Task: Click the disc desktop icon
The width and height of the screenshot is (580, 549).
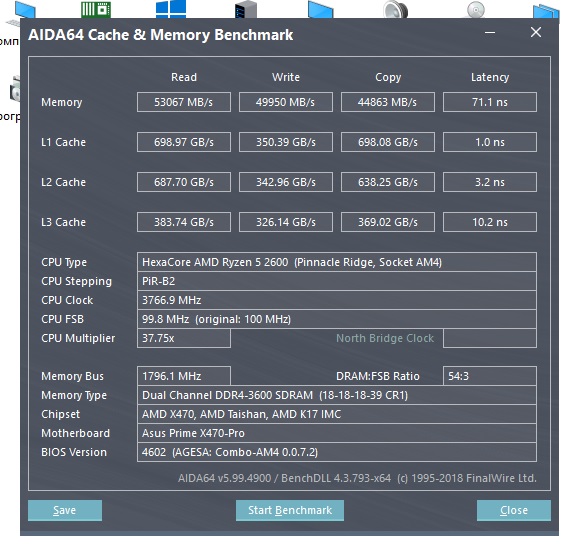Action: (476, 9)
